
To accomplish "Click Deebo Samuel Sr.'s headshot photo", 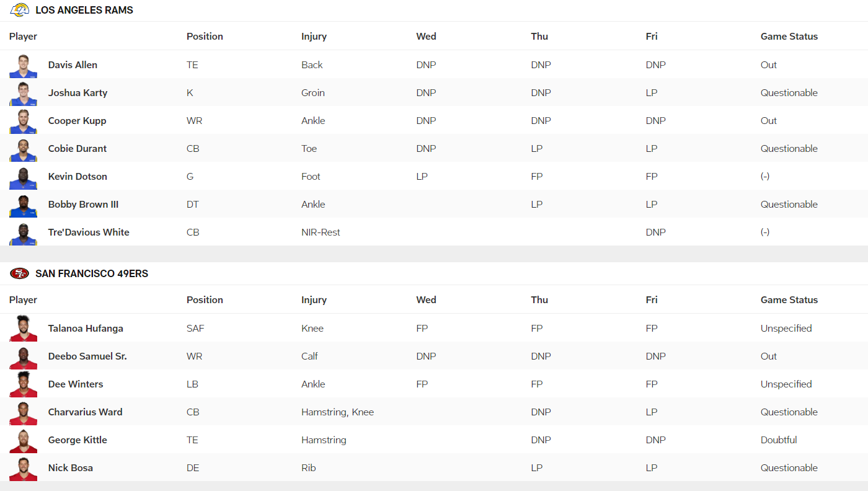I will pos(23,356).
